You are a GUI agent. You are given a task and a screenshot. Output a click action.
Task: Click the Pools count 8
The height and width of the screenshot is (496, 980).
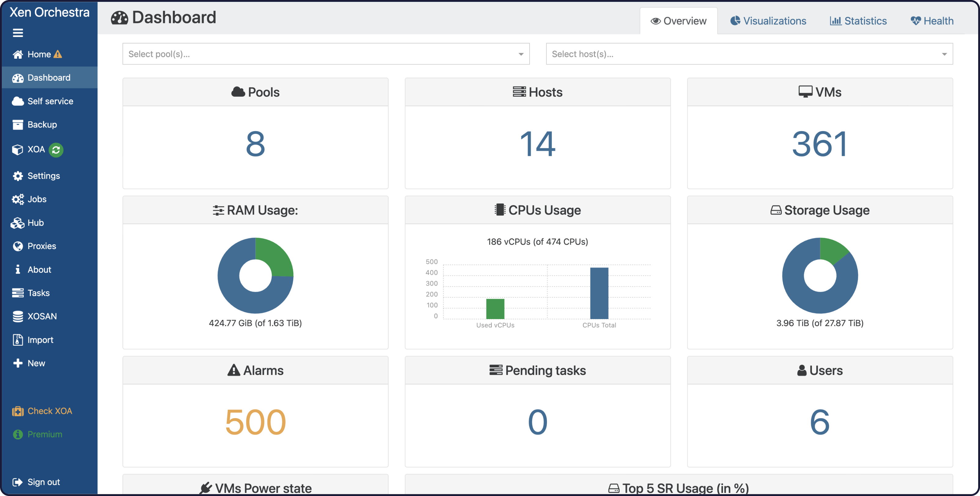[255, 144]
